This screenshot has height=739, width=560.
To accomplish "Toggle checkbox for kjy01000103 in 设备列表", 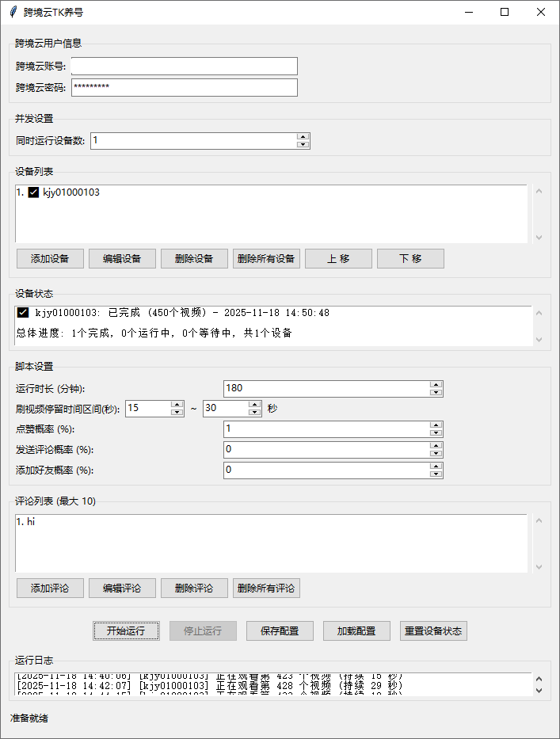I will (33, 192).
